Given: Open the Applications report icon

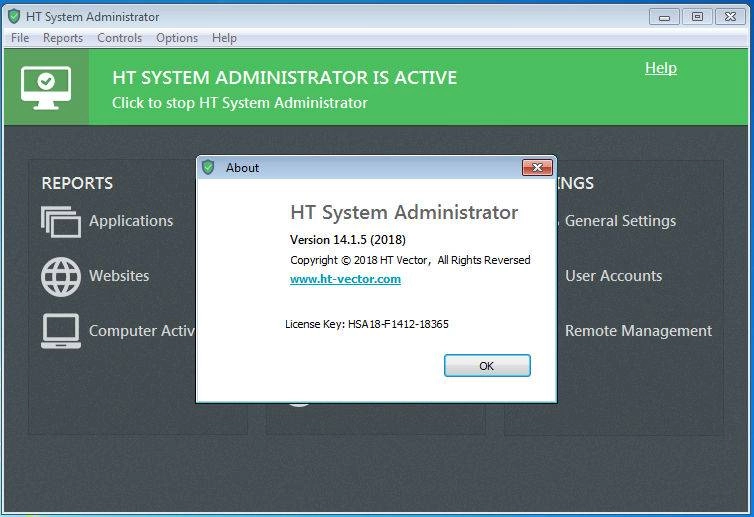Looking at the screenshot, I should pos(61,222).
